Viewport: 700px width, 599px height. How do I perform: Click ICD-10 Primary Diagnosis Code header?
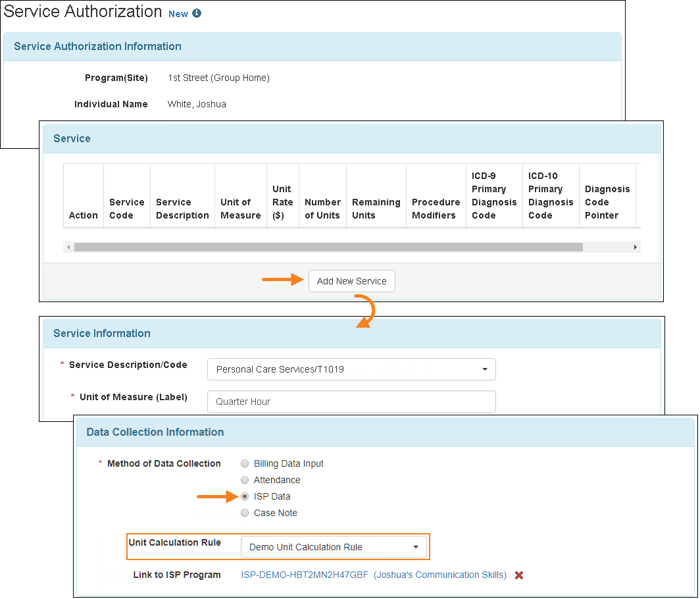tap(551, 195)
